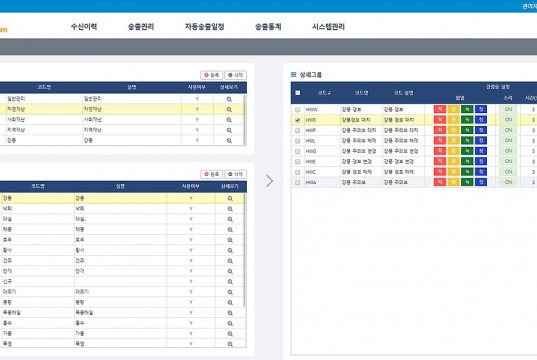Open detail magnifier for 호우 row
Screen dimensions: 537x360
[x=230, y=240]
